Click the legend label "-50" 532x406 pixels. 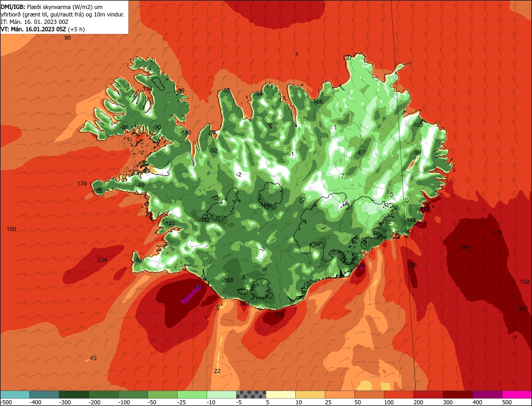(x=152, y=402)
